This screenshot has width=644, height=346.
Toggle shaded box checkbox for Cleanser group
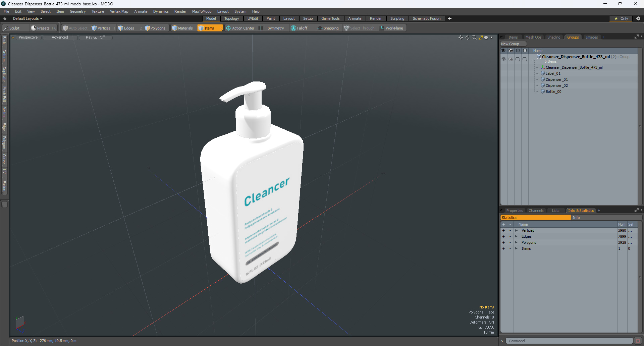pyautogui.click(x=525, y=59)
